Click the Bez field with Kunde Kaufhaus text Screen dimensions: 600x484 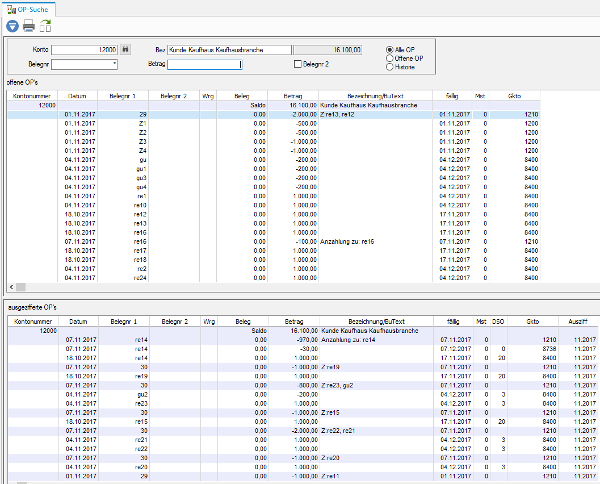[x=229, y=50]
